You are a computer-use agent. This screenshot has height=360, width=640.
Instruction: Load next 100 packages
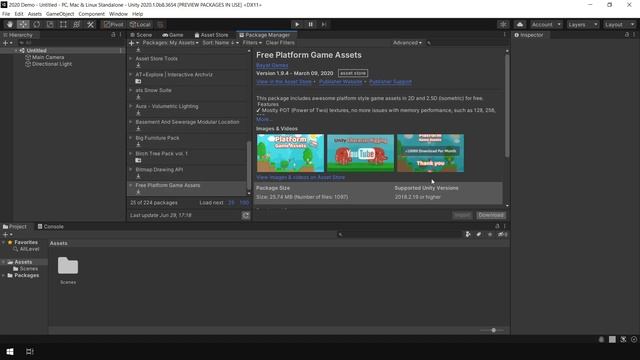244,203
